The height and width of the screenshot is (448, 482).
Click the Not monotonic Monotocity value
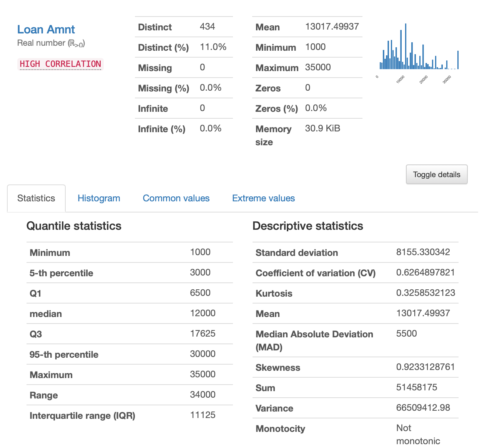click(418, 434)
